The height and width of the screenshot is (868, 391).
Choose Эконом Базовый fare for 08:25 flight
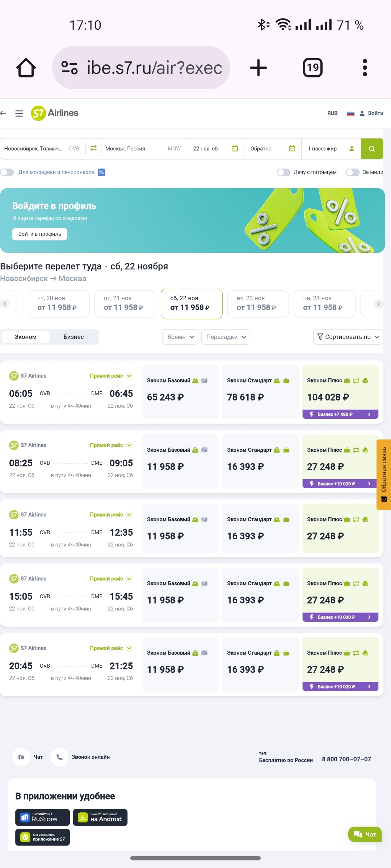coord(180,461)
